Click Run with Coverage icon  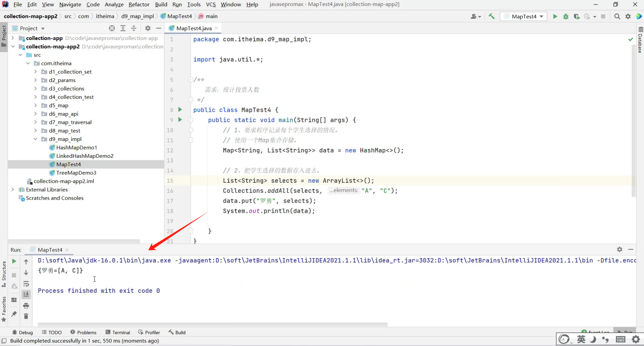(x=576, y=16)
